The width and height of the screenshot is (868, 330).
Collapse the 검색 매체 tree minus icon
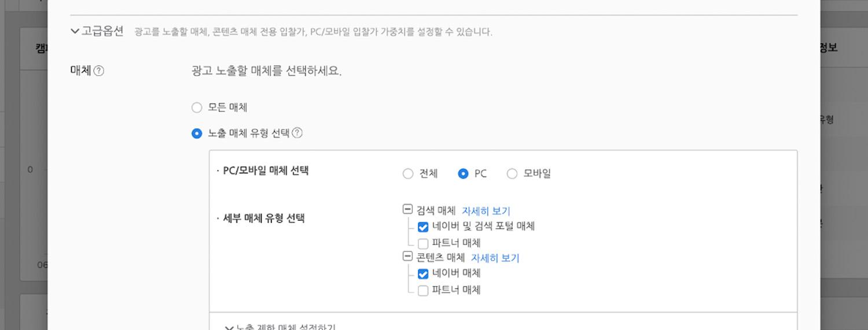407,209
